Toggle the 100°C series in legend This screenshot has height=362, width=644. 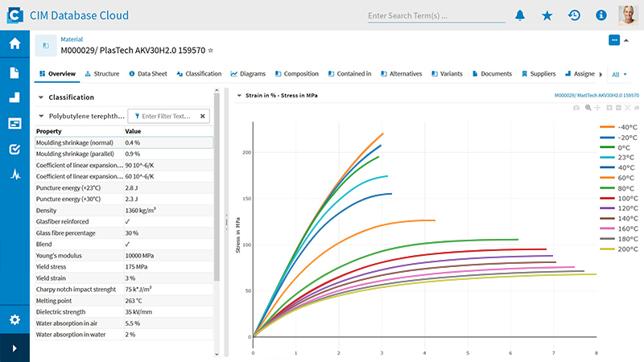[618, 198]
